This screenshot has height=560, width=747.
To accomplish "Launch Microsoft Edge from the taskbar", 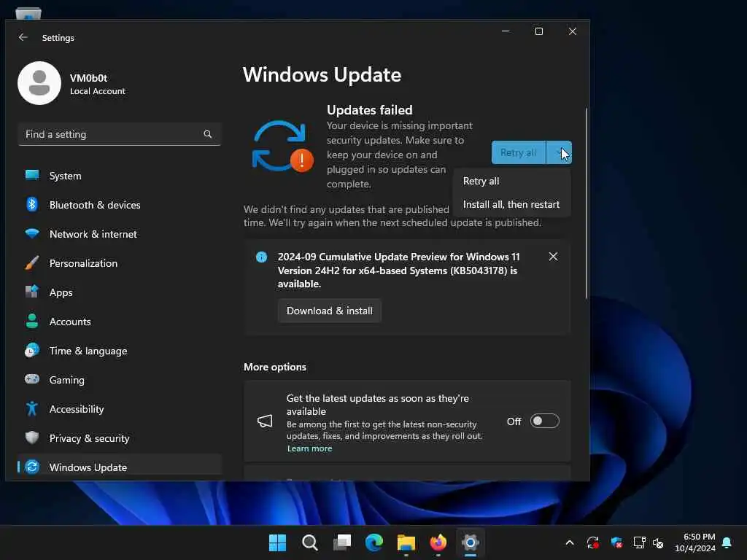I will 374,542.
